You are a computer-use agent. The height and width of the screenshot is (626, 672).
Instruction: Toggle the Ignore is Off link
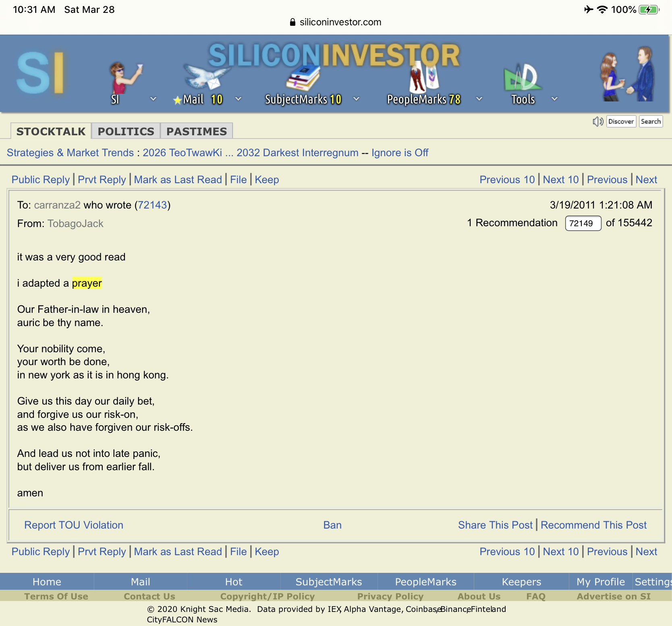coord(400,153)
